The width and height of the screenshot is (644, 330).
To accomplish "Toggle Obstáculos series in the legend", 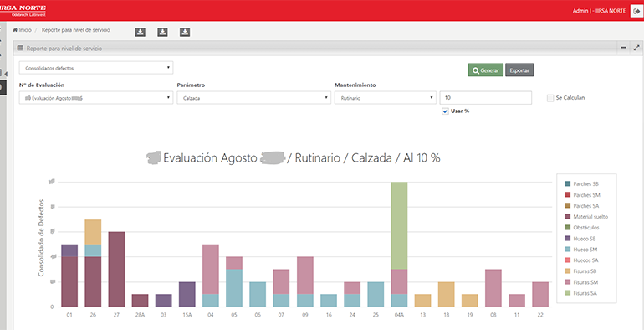I will pyautogui.click(x=582, y=228).
